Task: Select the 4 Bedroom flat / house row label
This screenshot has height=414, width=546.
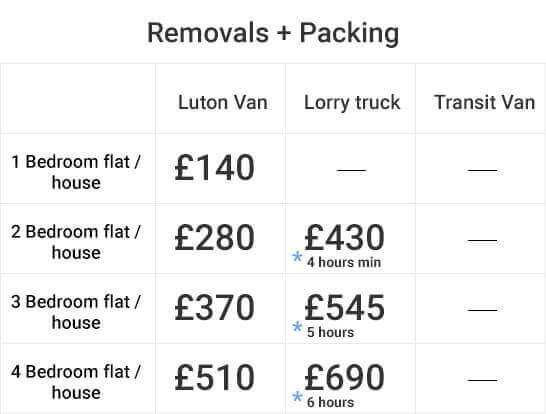Action: pyautogui.click(x=76, y=382)
